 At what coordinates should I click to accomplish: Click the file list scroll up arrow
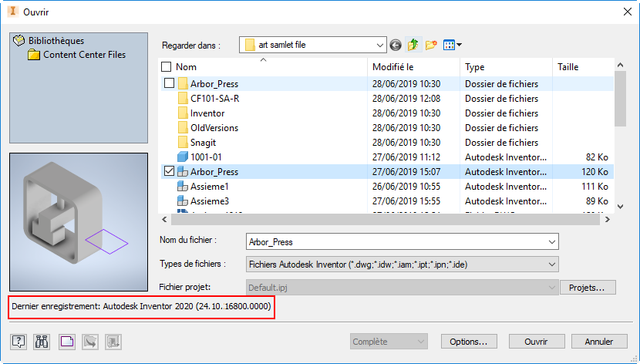[621, 65]
